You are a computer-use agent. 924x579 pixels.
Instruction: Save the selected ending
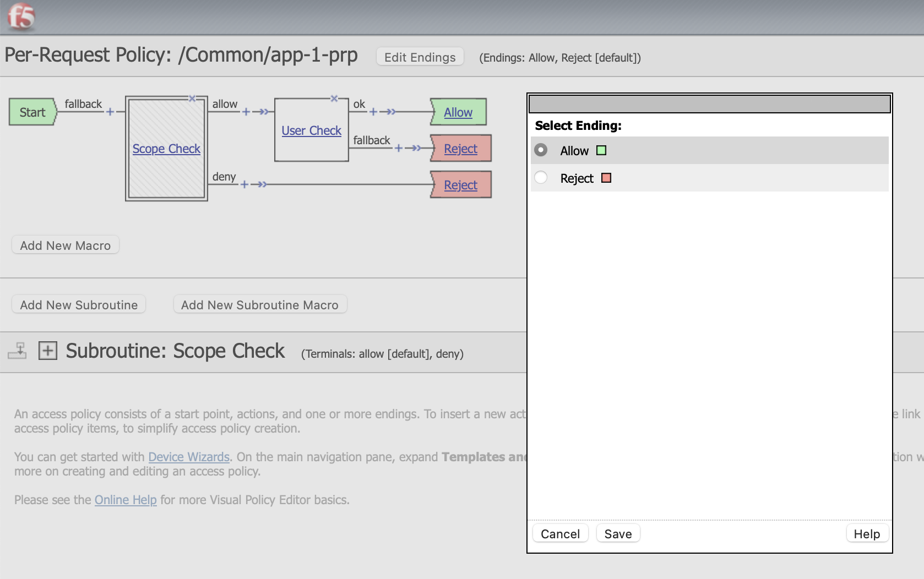tap(618, 534)
